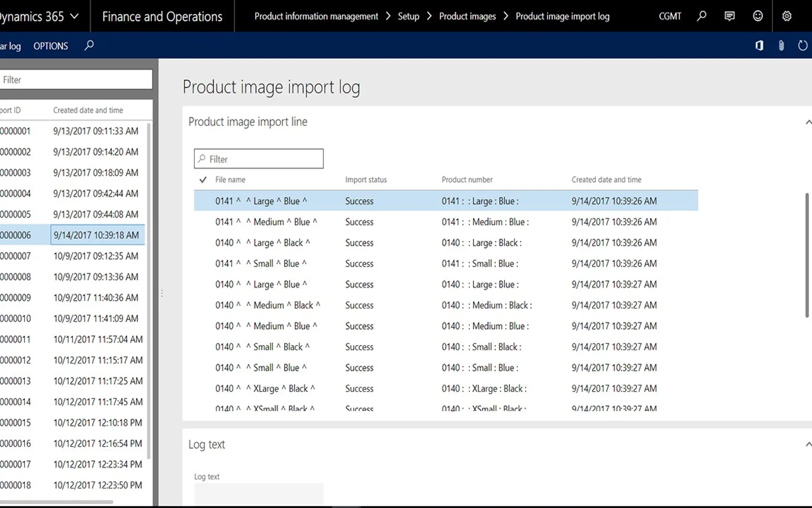The height and width of the screenshot is (508, 812).
Task: Open the messages icon in the header
Action: (729, 16)
